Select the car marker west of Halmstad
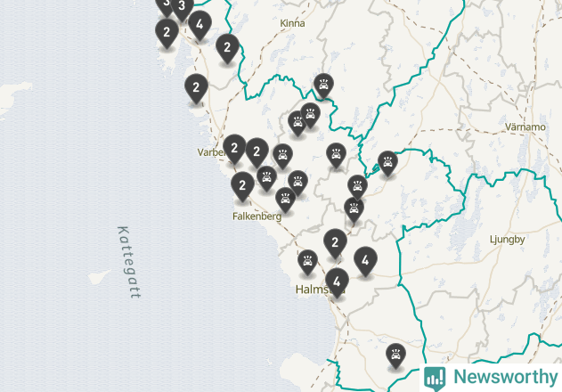This screenshot has width=562, height=392. point(307,262)
